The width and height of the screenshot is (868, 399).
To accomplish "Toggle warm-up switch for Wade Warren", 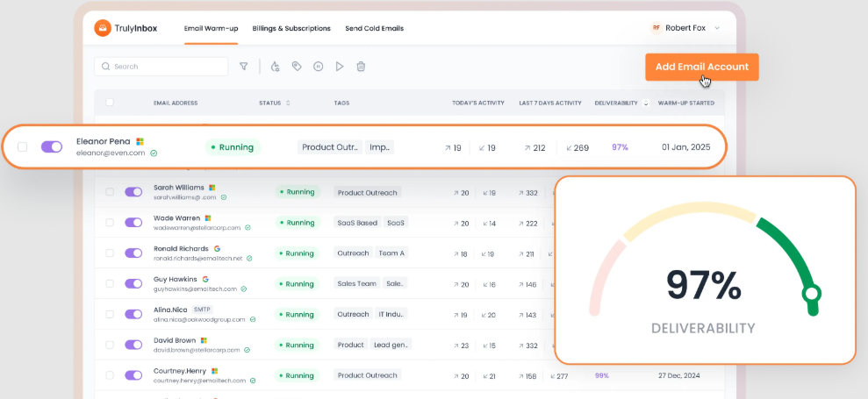I will pos(133,223).
